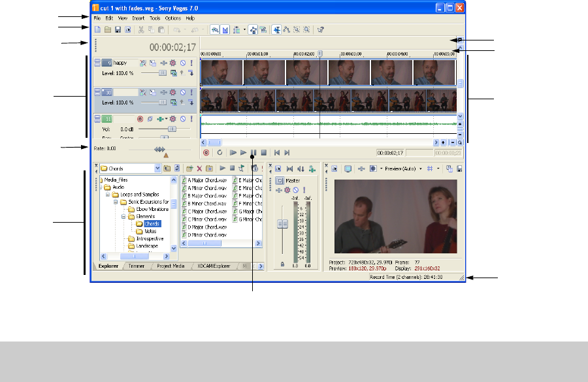This screenshot has height=382, width=588.
Task: Click Go to End in transport bar
Action: (x=287, y=153)
